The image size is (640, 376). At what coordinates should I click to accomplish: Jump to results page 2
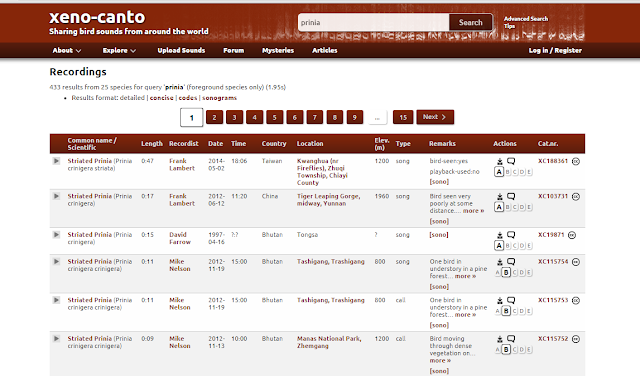[x=214, y=118]
